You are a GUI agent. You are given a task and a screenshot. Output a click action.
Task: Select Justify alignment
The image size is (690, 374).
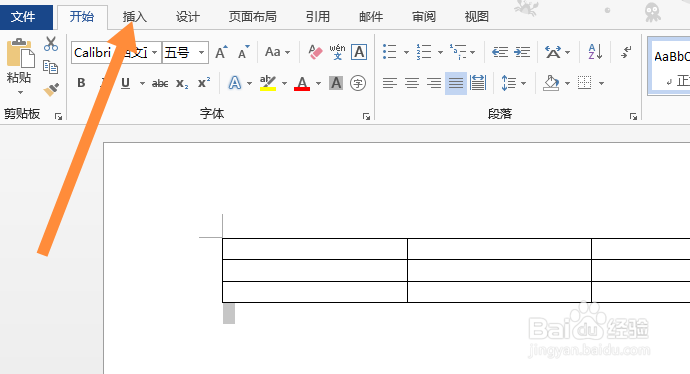point(456,83)
